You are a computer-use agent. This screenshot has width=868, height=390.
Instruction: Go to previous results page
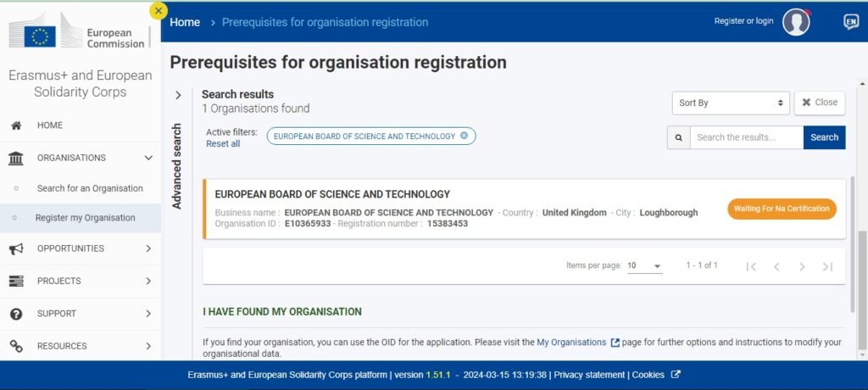(776, 266)
